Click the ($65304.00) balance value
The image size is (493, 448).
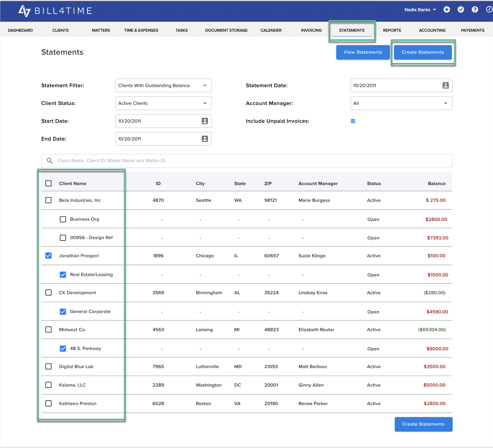pos(432,330)
